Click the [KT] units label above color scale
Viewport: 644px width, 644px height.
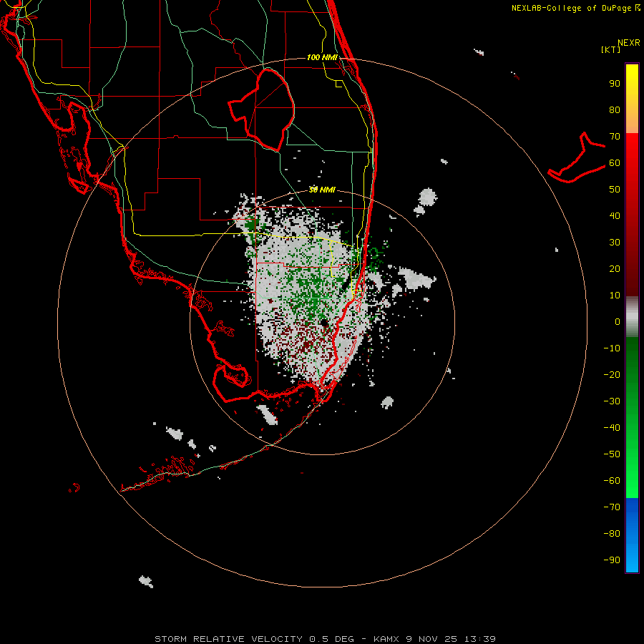[x=610, y=49]
